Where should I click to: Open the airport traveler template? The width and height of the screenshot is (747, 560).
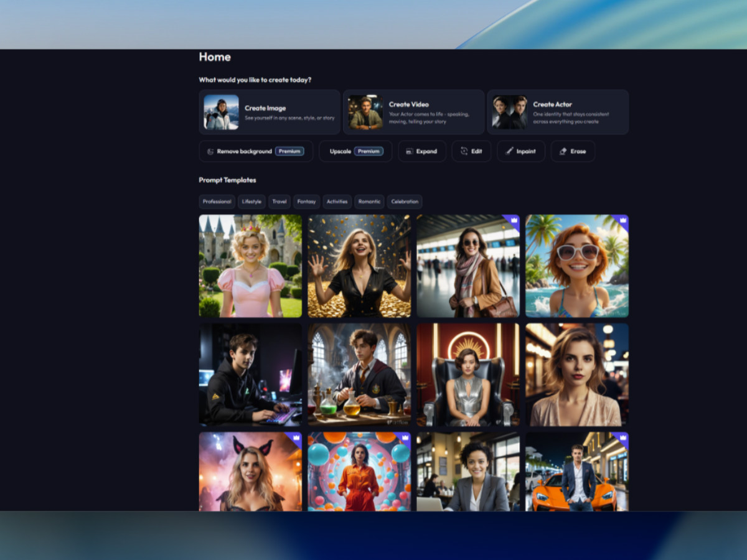tap(468, 266)
